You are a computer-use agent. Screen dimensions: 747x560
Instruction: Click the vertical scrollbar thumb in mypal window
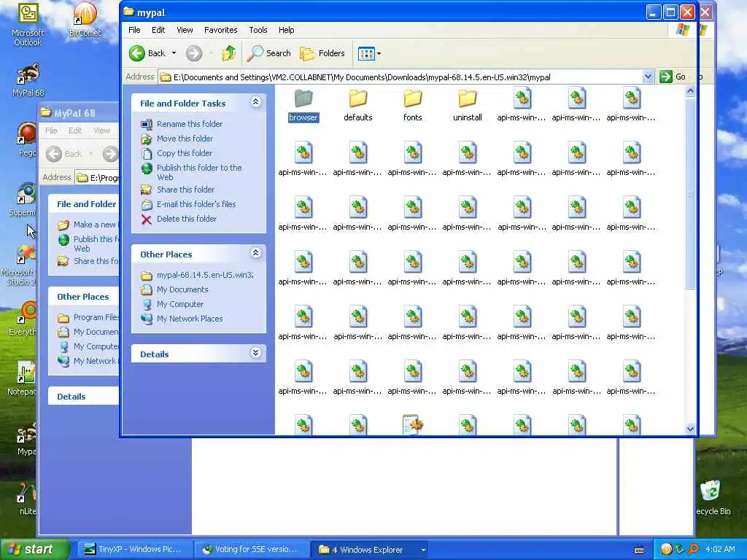[x=690, y=192]
